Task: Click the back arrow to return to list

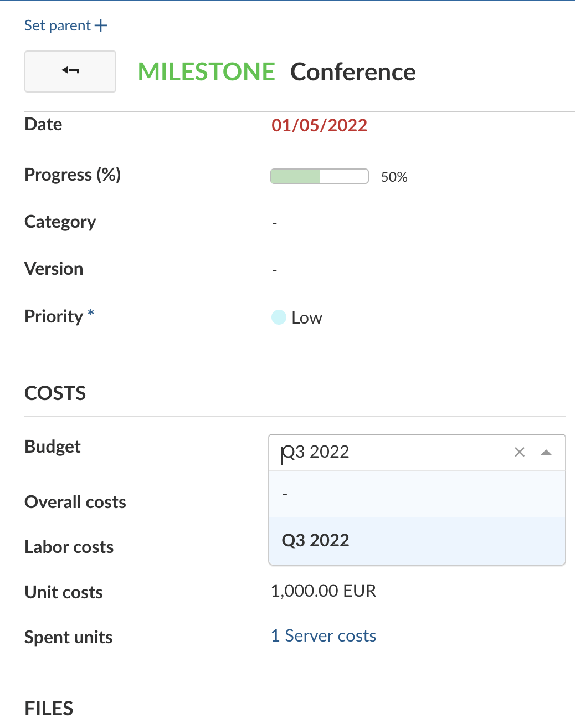Action: click(x=70, y=71)
